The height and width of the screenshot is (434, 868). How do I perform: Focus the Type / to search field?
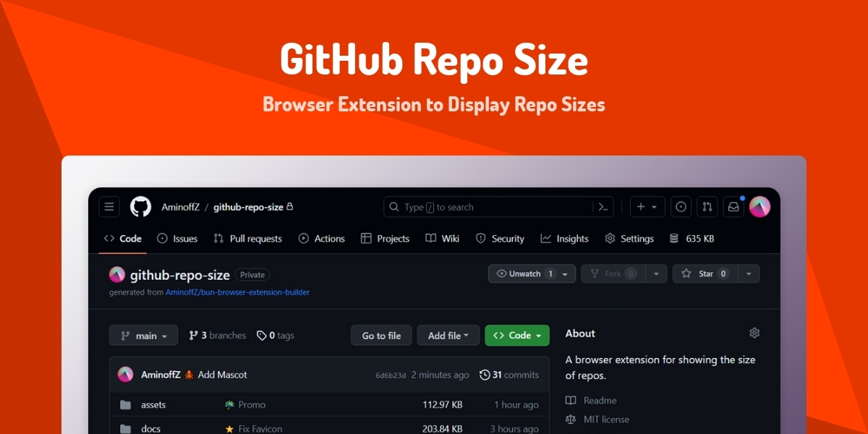(x=498, y=207)
